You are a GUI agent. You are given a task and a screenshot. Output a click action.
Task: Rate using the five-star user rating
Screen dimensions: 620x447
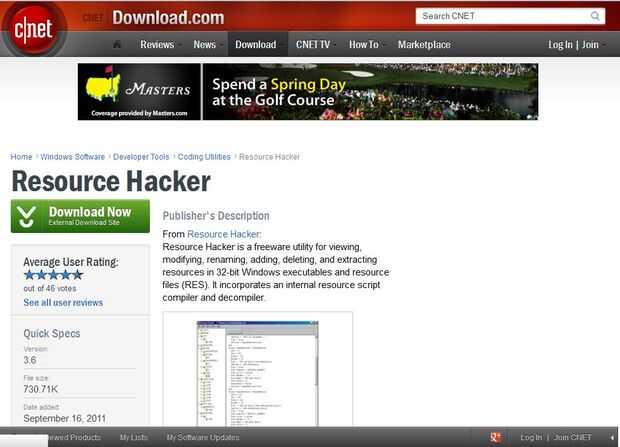point(53,275)
